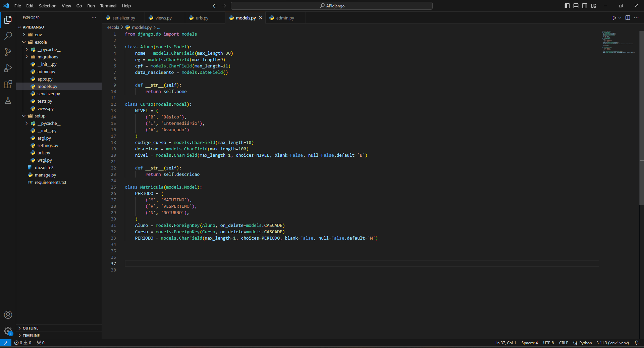
Task: Switch to the serializer.py tab
Action: pyautogui.click(x=123, y=18)
